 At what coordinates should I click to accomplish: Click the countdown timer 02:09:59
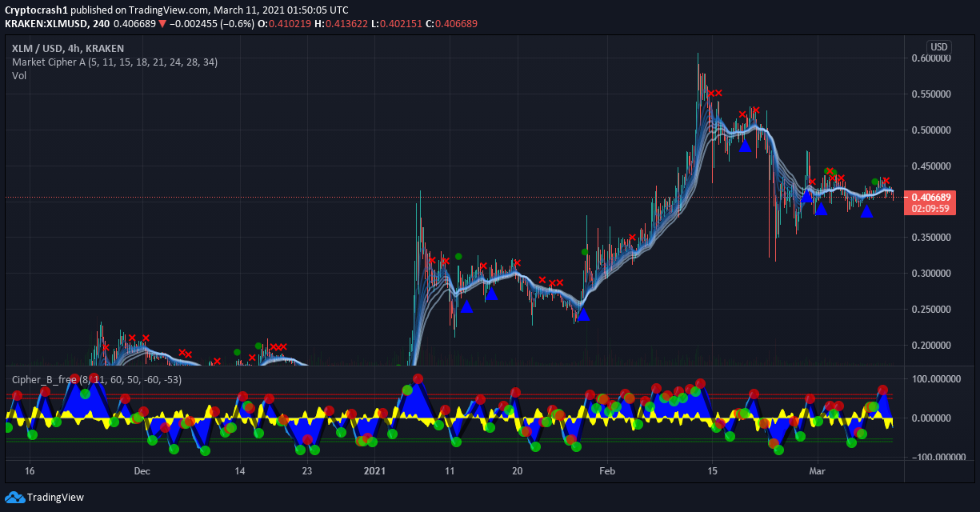[930, 208]
